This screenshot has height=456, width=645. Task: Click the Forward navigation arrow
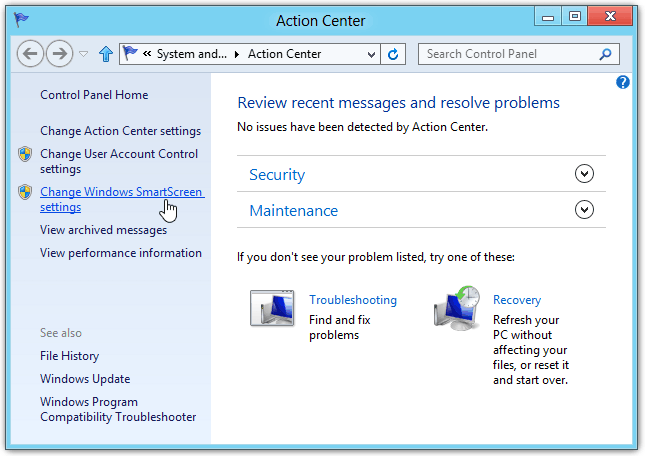click(60, 53)
